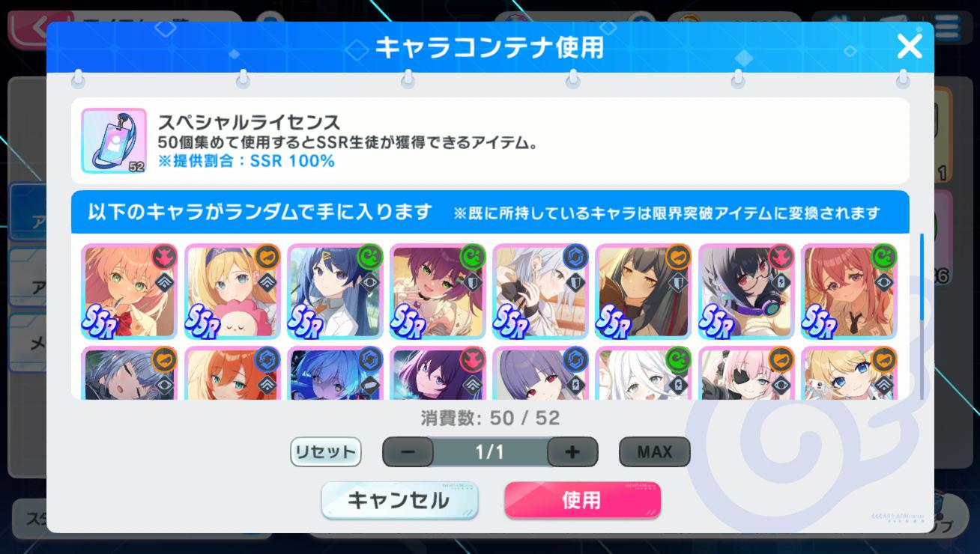Decrease use count with minus button
This screenshot has height=554, width=980.
408,452
